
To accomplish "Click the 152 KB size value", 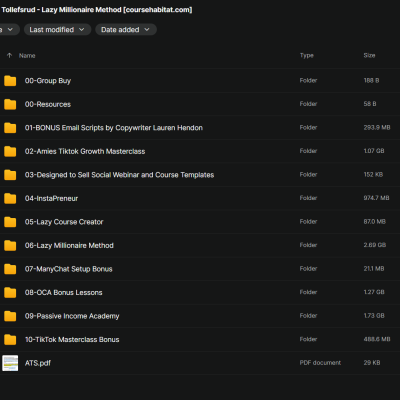I will coord(373,174).
